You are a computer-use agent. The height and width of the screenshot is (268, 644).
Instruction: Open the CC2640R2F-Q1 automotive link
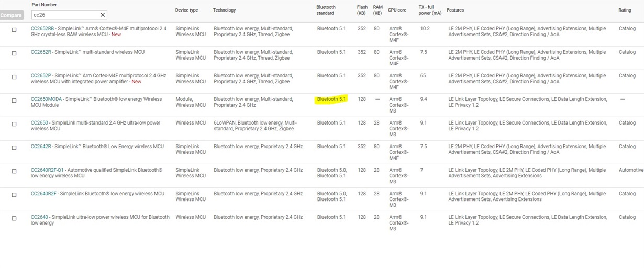47,170
